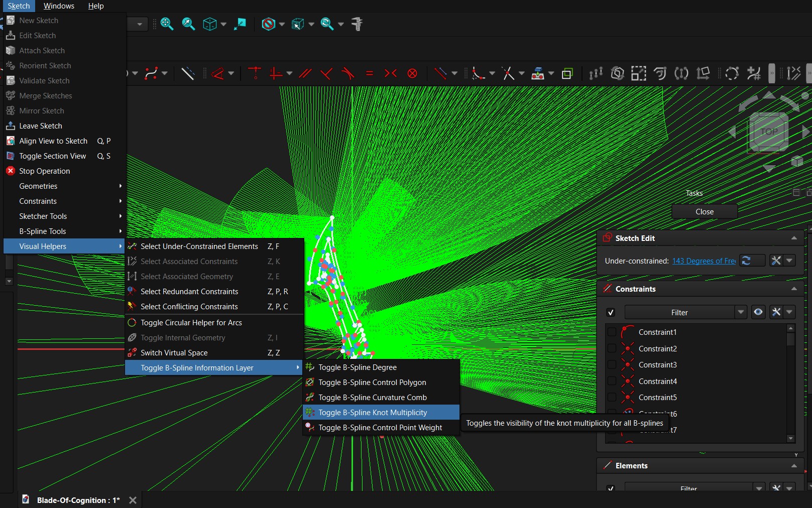The height and width of the screenshot is (508, 812).
Task: Click the B-spline creation tool icon
Action: coord(151,73)
